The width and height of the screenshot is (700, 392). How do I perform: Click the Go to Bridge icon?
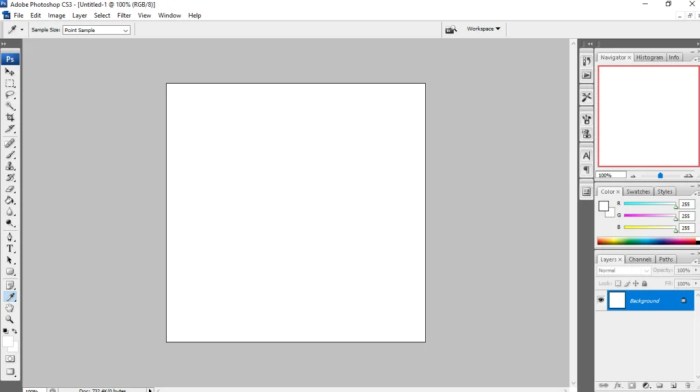pos(451,29)
